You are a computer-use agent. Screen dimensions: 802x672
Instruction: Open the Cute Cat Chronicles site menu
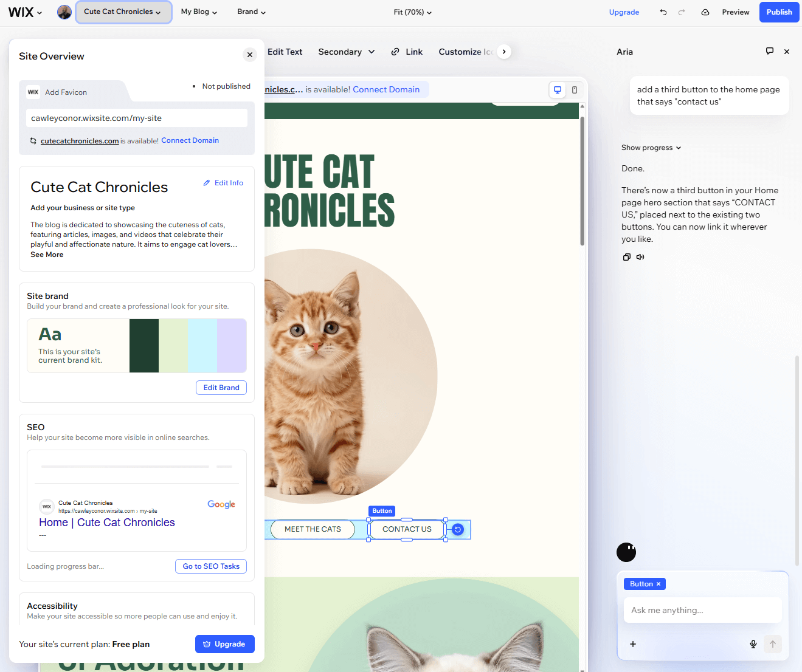(x=123, y=12)
